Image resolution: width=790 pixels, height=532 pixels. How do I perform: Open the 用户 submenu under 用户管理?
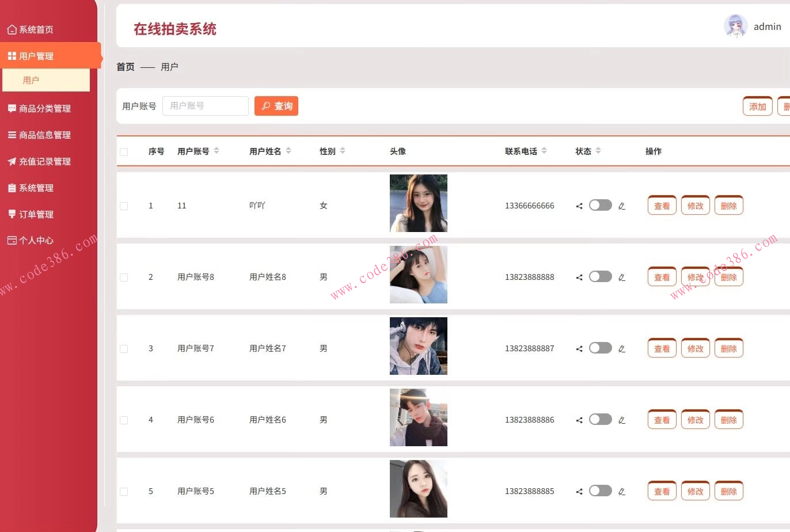click(x=32, y=80)
